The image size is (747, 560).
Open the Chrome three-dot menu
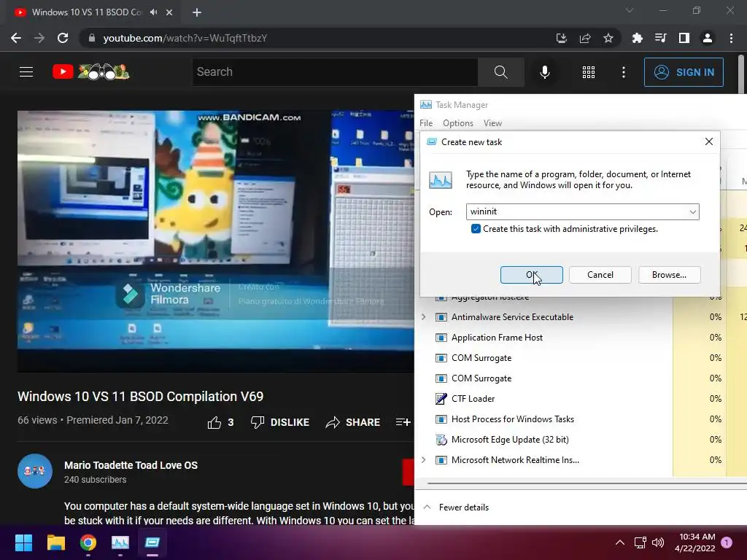[x=731, y=38]
